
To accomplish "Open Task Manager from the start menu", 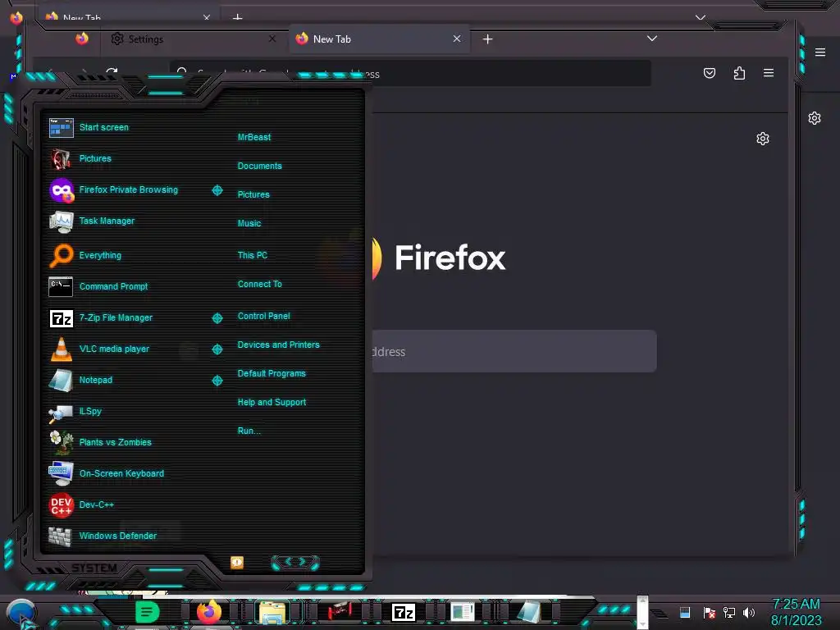I will pos(92,221).
